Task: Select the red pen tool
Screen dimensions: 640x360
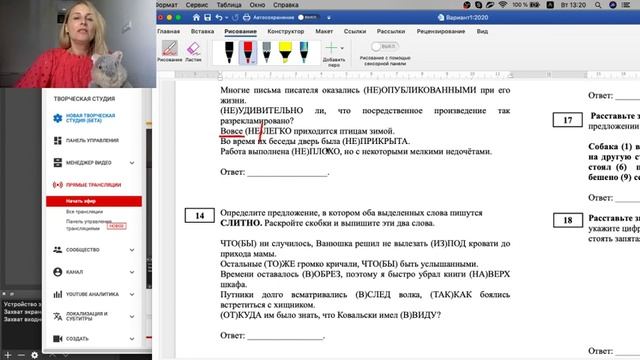Action: click(x=248, y=52)
